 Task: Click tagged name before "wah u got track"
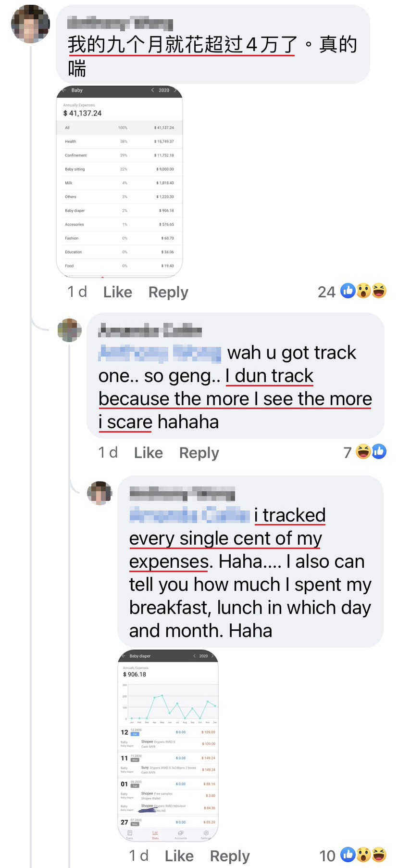tap(160, 353)
